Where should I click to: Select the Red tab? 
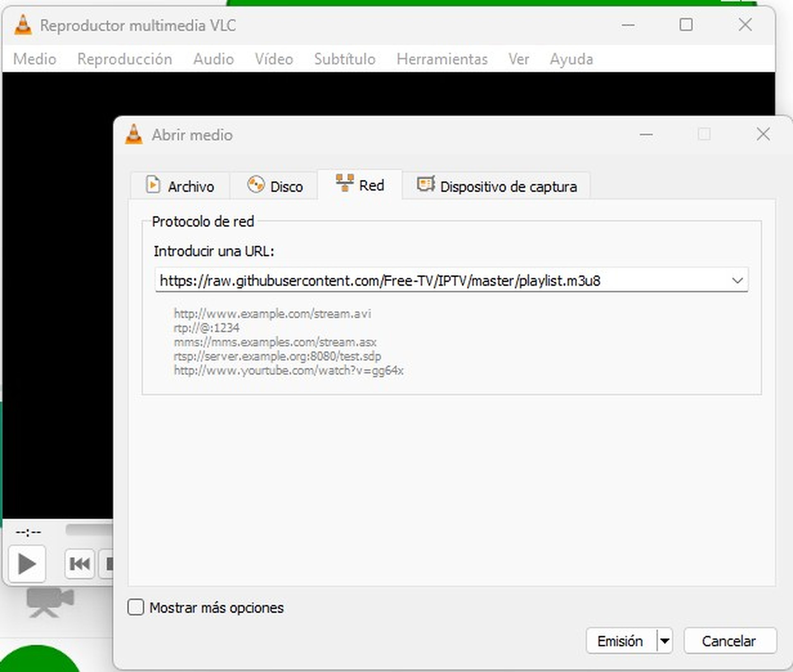coord(360,184)
